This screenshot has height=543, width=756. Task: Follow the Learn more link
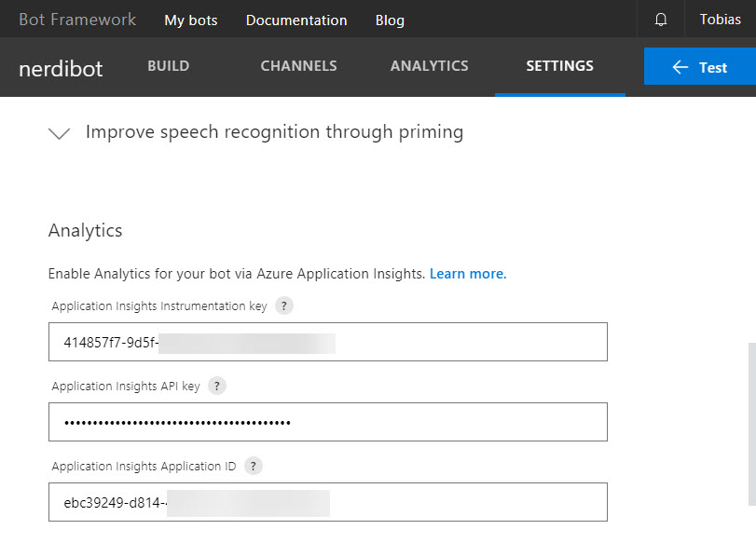click(468, 274)
